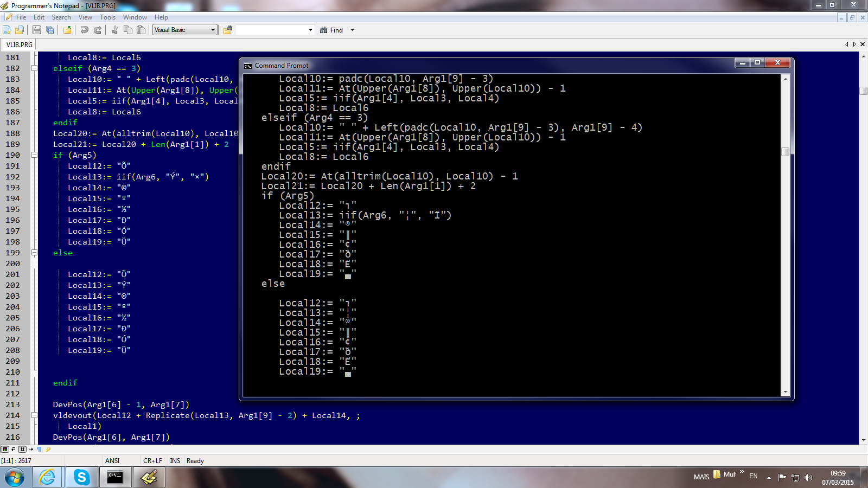Switch to Command Prompt taskbar button
868x488 pixels.
[116, 477]
